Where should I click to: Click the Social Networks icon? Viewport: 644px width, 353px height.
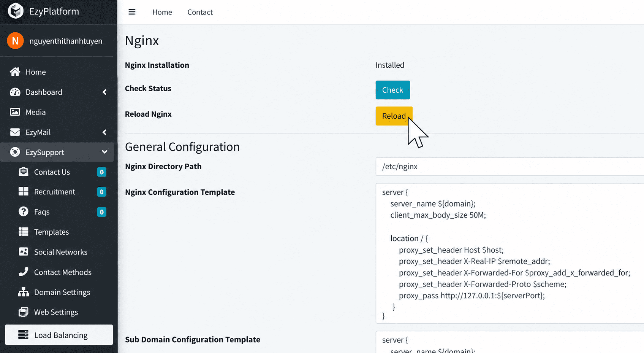click(x=24, y=251)
